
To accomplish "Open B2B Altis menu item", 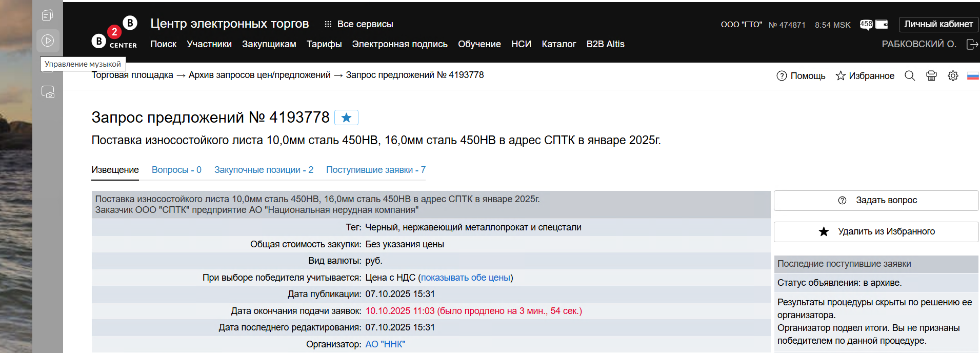I will [606, 44].
